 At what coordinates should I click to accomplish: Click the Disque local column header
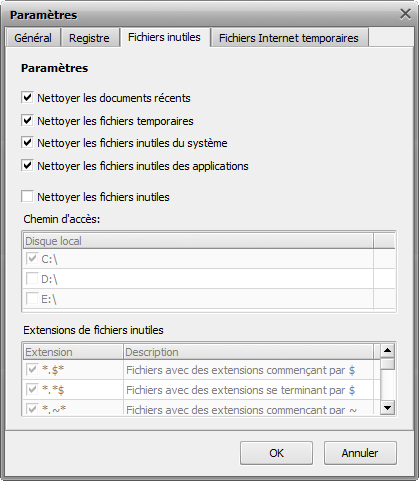pos(198,241)
